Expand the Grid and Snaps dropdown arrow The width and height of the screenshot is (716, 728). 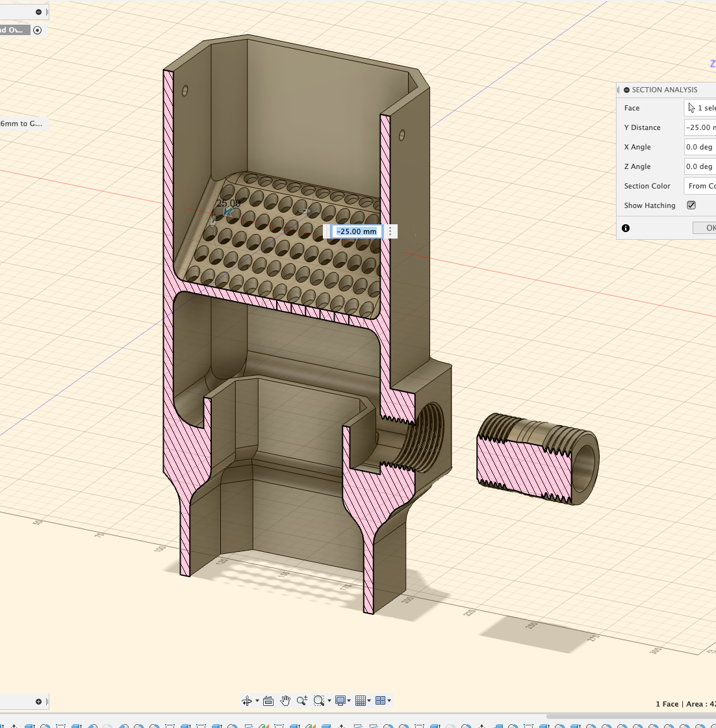(x=369, y=701)
